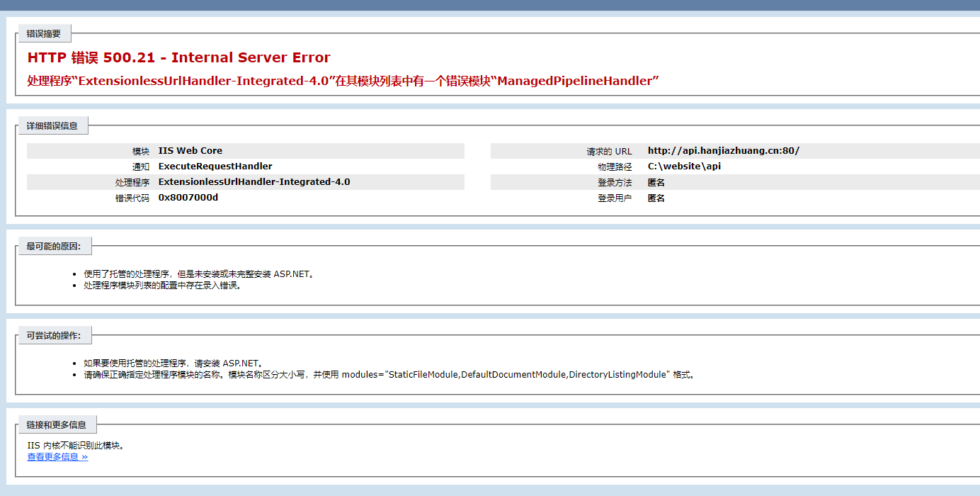Click the 模块 field label
Viewport: 980px width, 496px height.
coord(141,152)
